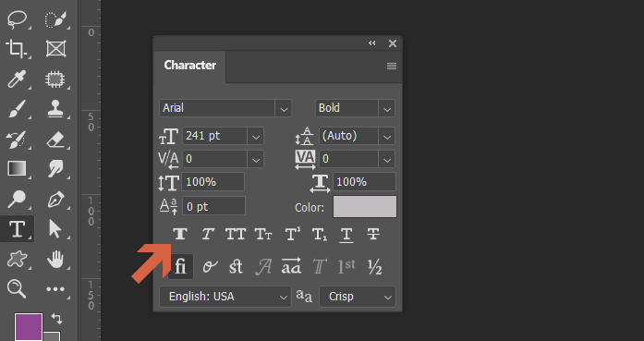644x341 pixels.
Task: Select the Frame tool
Action: 55,49
